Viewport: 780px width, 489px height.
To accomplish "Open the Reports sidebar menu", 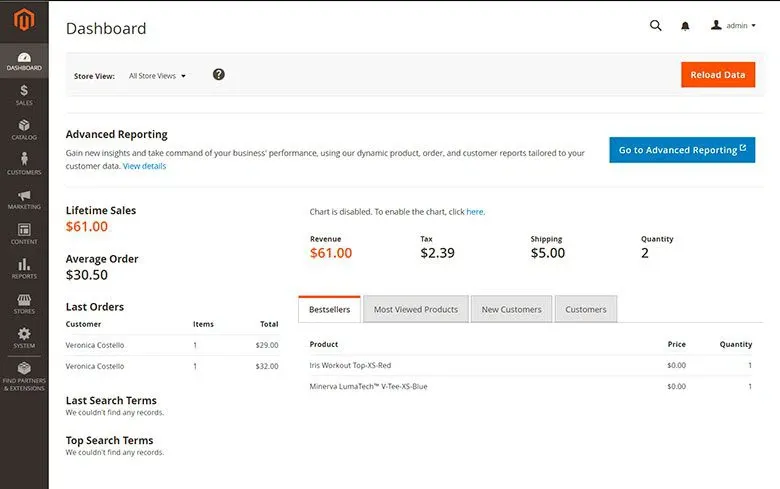I will (x=24, y=269).
